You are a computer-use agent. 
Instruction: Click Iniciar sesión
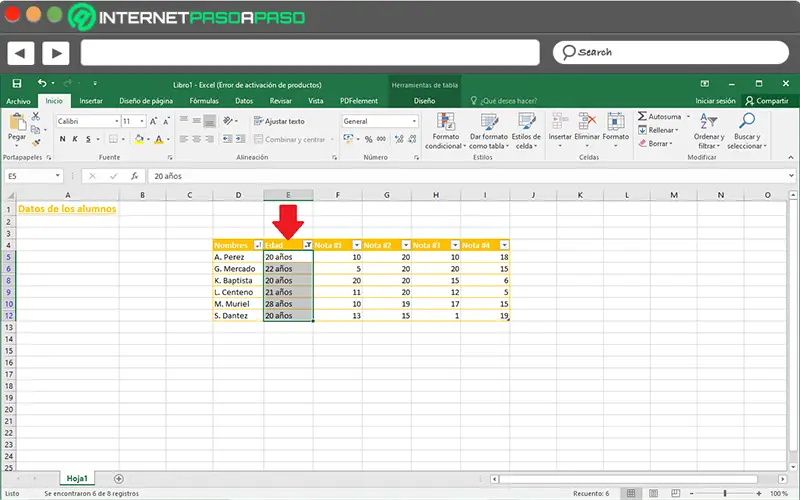(x=715, y=101)
